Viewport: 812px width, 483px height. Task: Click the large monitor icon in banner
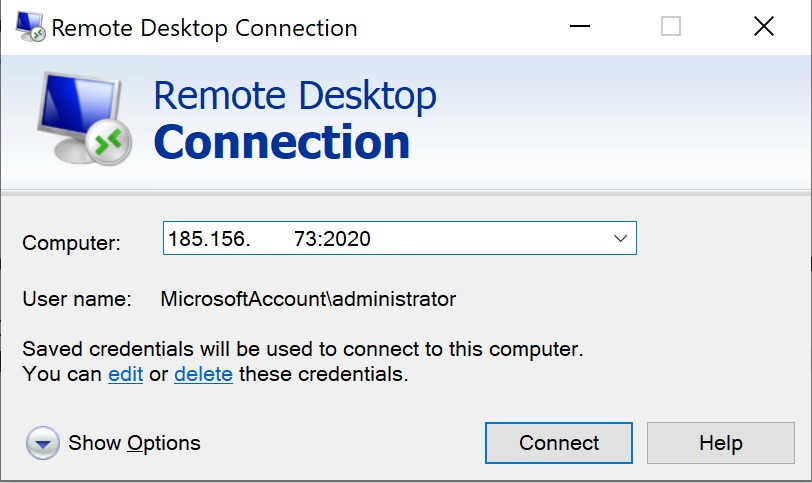(x=84, y=119)
